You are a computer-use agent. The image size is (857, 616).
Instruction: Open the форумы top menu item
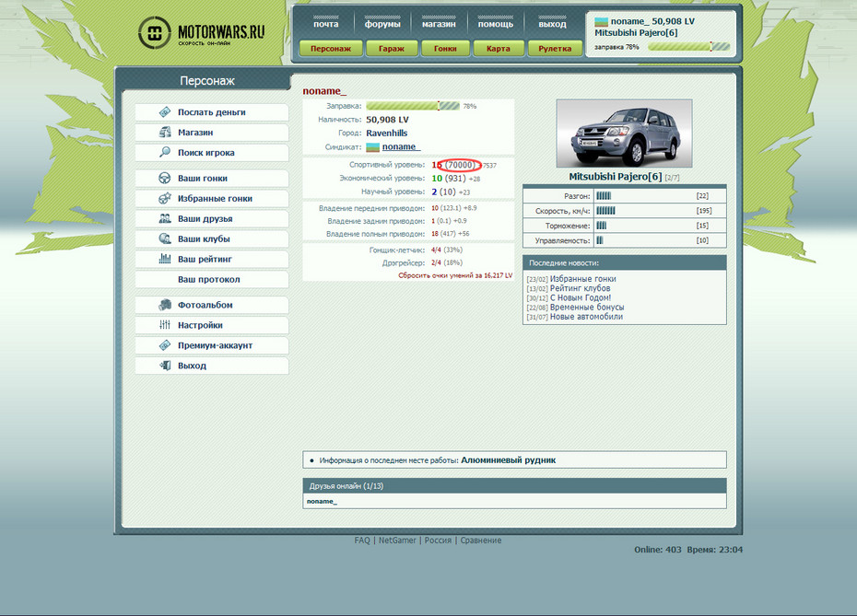[x=382, y=24]
